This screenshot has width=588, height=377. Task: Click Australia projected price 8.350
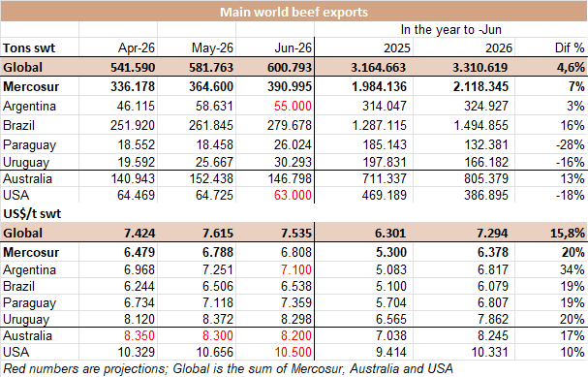(139, 335)
